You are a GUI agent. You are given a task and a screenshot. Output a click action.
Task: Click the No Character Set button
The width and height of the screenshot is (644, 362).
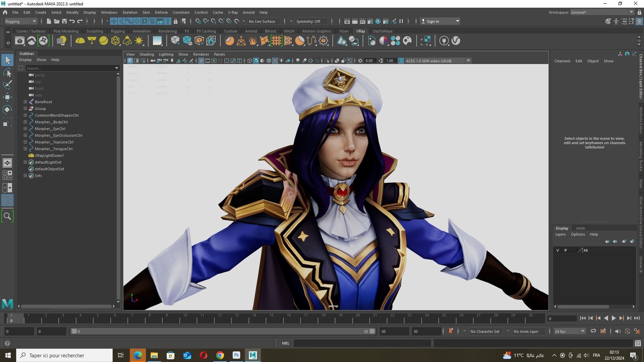pyautogui.click(x=485, y=331)
